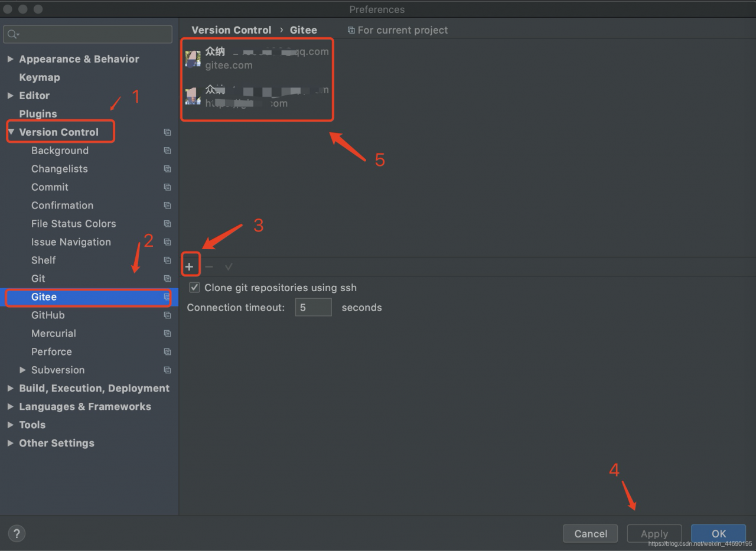This screenshot has width=756, height=551.
Task: Click project-level icon next to Subversion
Action: click(x=167, y=370)
